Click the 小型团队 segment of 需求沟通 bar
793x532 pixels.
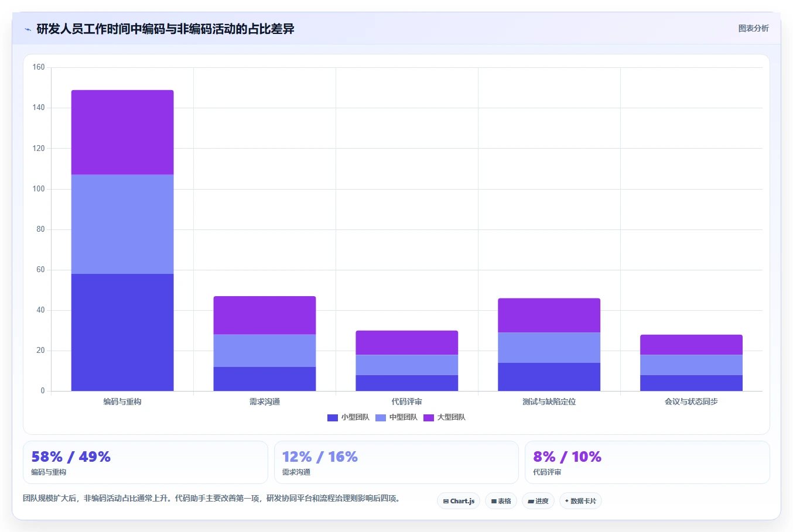pyautogui.click(x=265, y=379)
